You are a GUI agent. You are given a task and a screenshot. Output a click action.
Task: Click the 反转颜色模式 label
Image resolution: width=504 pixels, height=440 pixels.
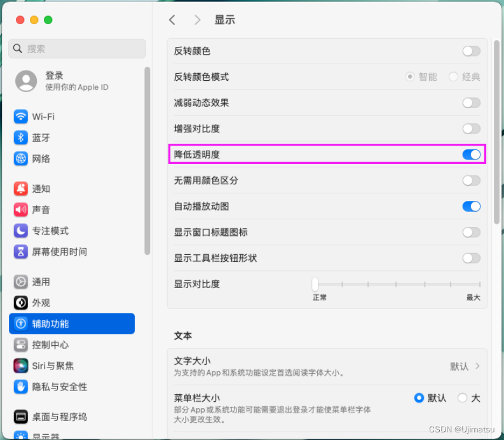coord(201,77)
